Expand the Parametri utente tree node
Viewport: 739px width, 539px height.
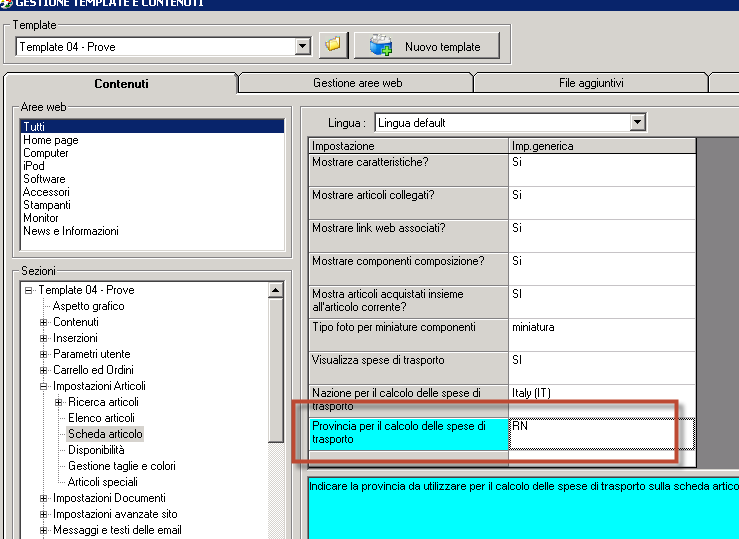click(43, 354)
